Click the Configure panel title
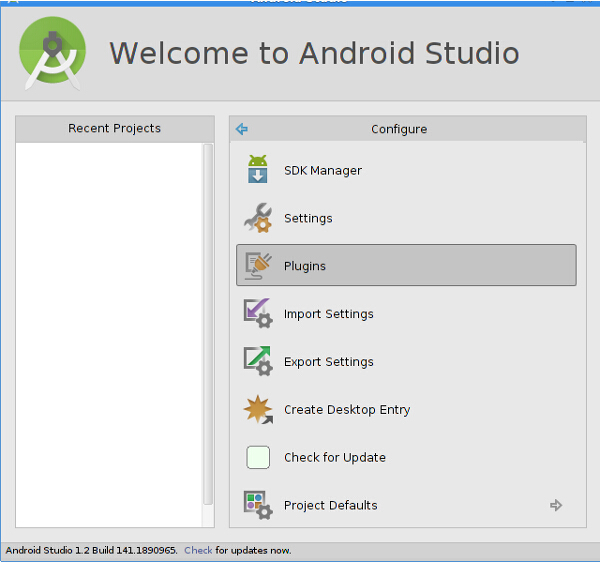The image size is (601, 563). [399, 129]
